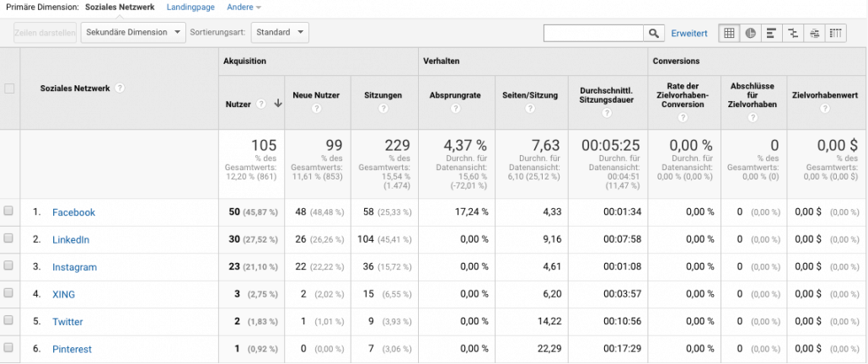Click the magnifier search button
The width and height of the screenshot is (868, 364).
click(x=654, y=33)
